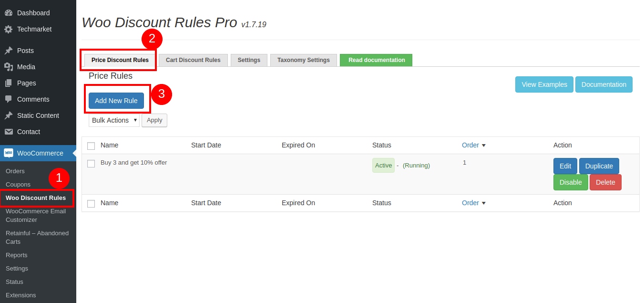This screenshot has height=303, width=644.
Task: Open the Taxonomy Settings tab
Action: [304, 60]
